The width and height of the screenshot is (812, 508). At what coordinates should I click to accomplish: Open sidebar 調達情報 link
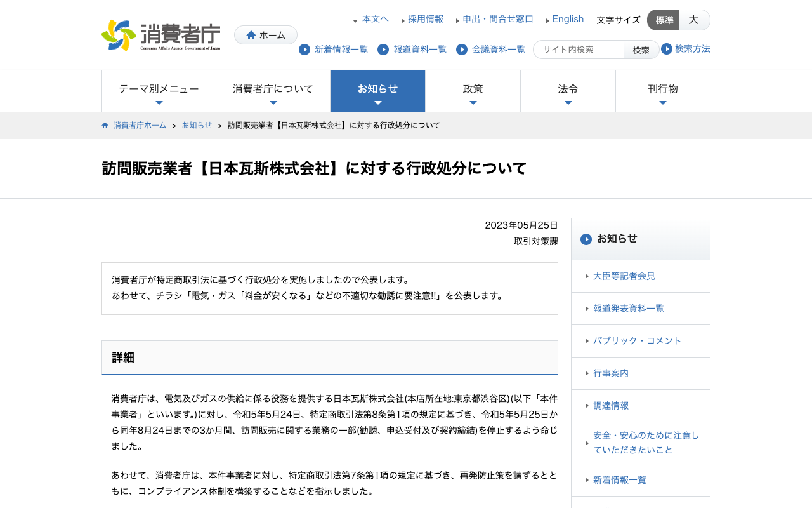point(611,406)
